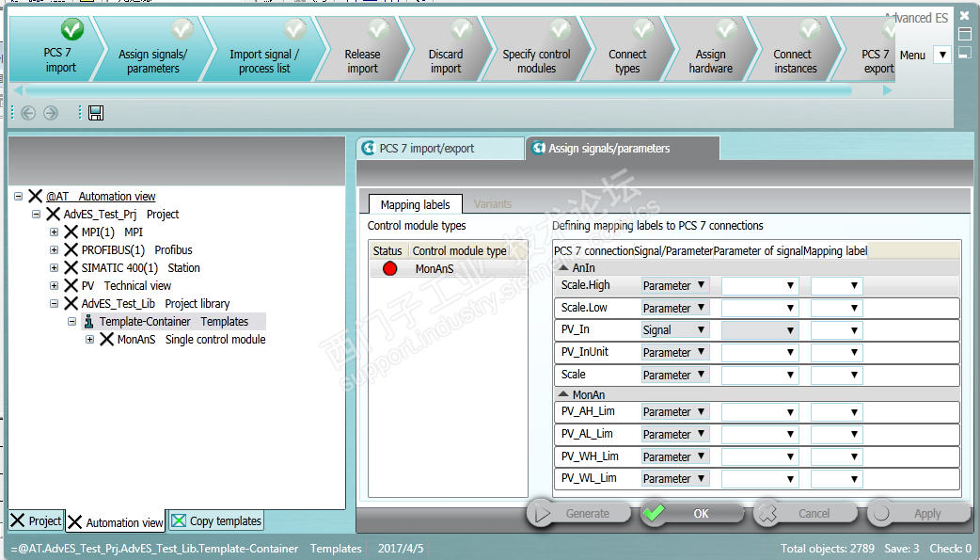Select the Variants tab
The height and width of the screenshot is (560, 980).
(493, 204)
